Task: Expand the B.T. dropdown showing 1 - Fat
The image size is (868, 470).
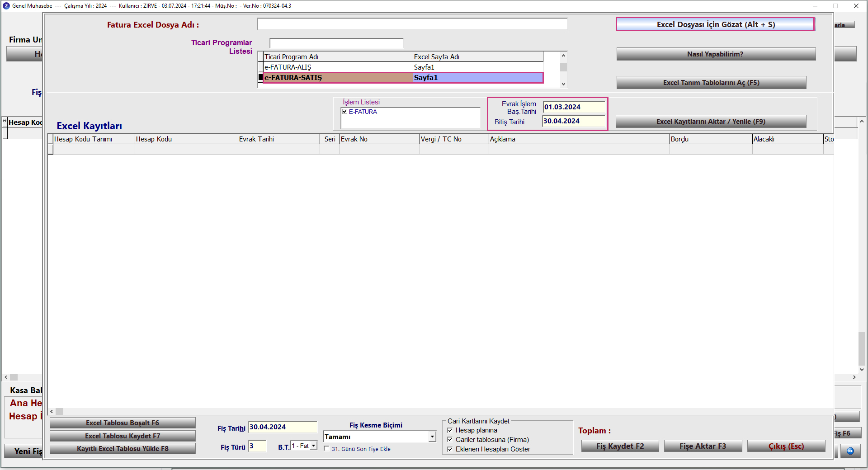Action: pyautogui.click(x=313, y=446)
